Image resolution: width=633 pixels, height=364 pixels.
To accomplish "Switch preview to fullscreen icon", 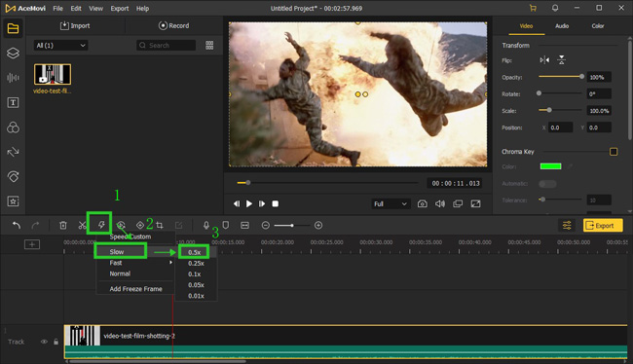I will click(x=475, y=203).
